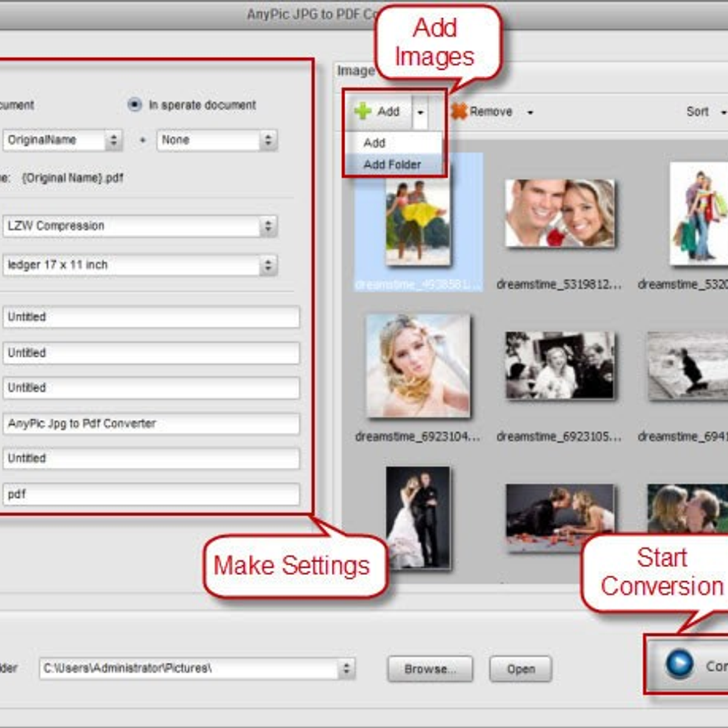Select the dreamstime_5319812 couple thumbnail
Viewport: 728px width, 728px height.
pos(559,214)
